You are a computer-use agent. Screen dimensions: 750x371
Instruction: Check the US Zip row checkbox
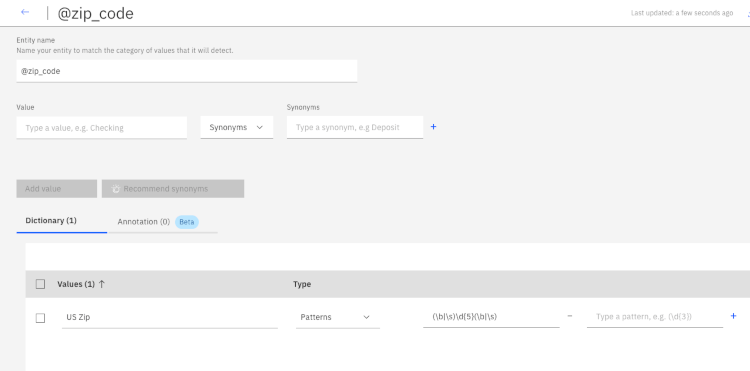coord(40,318)
